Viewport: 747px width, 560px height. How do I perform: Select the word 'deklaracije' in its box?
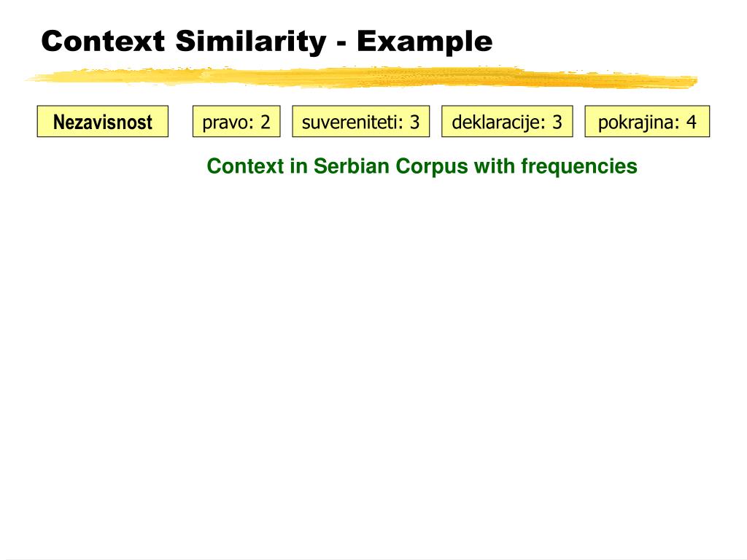(x=496, y=122)
